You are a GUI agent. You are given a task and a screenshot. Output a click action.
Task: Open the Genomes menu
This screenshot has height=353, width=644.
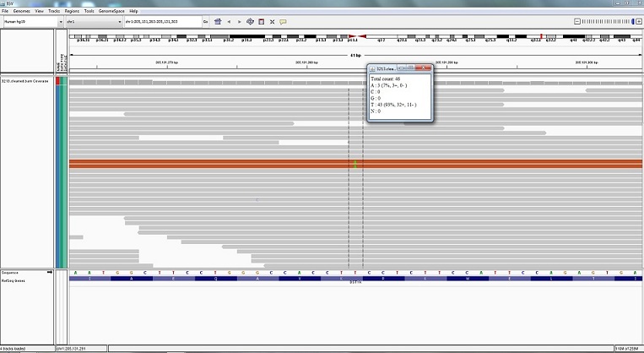tap(21, 11)
